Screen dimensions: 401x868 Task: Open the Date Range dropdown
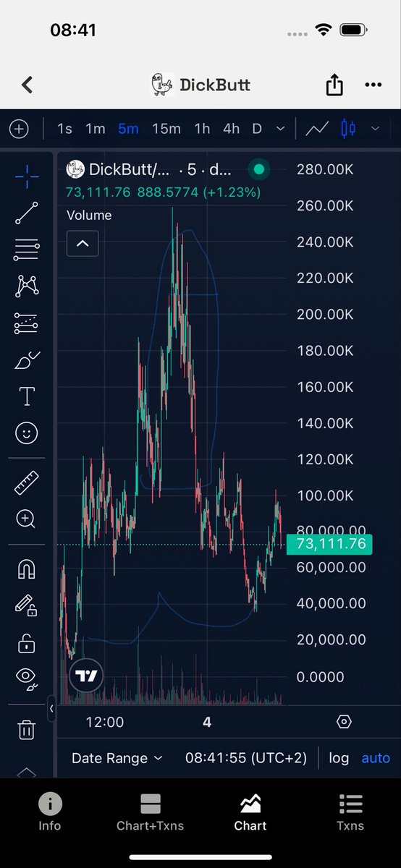click(x=117, y=758)
